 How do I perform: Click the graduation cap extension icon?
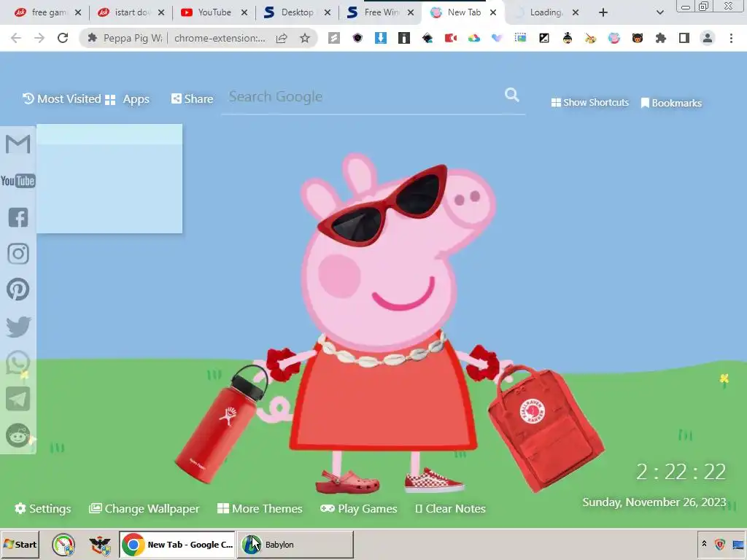pos(427,38)
